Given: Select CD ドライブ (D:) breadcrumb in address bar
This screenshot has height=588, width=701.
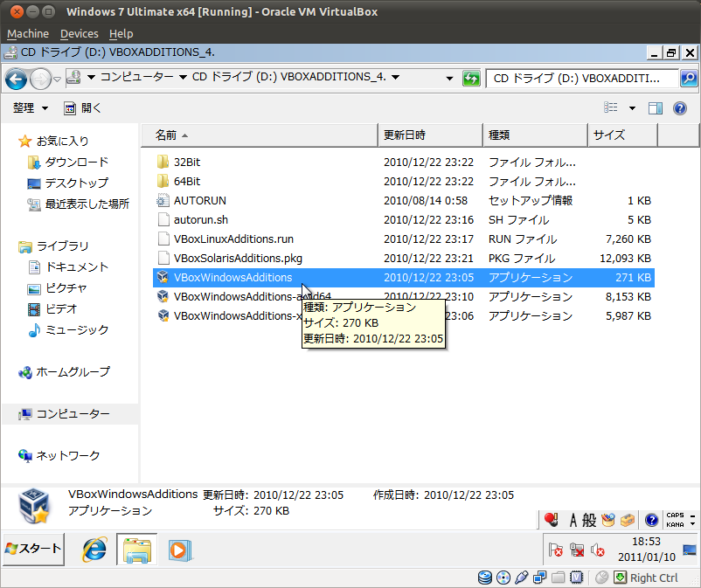Looking at the screenshot, I should (289, 77).
